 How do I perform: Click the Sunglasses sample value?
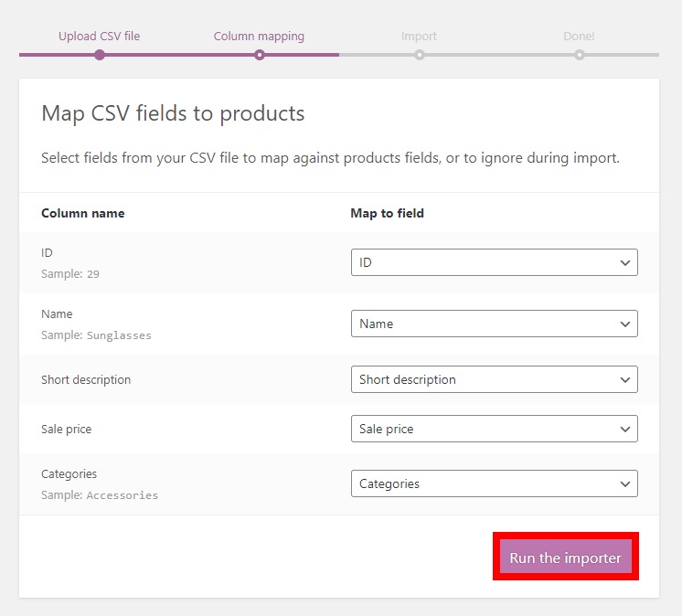tap(119, 335)
